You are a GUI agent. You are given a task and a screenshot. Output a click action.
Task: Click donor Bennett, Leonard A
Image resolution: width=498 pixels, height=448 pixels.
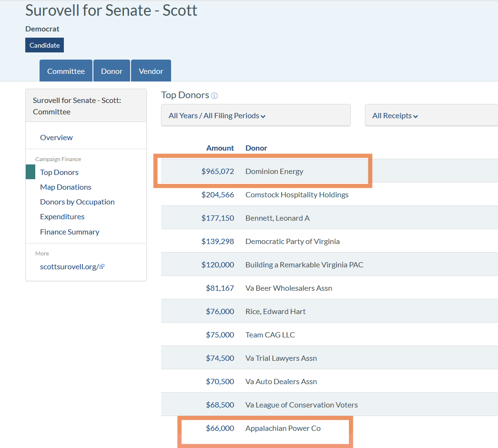(277, 218)
